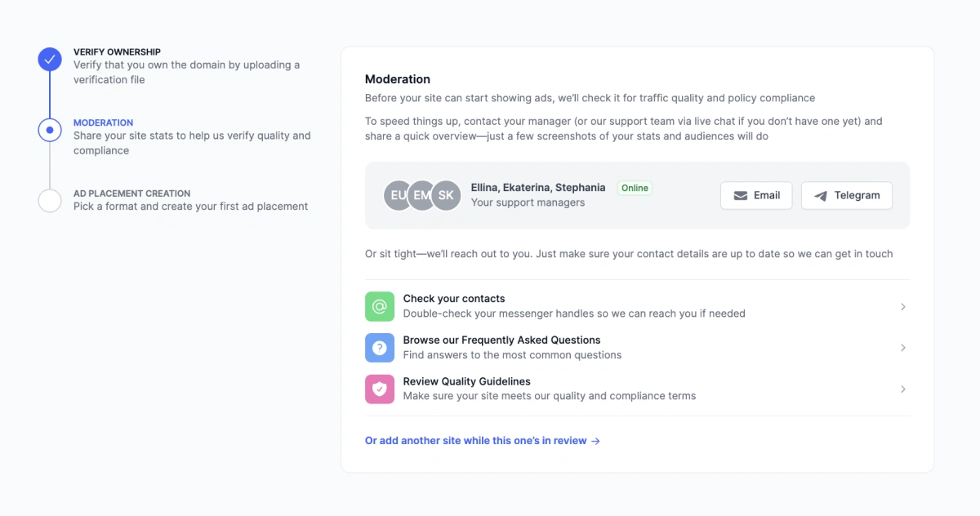
Task: Click the Email button
Action: (756, 195)
